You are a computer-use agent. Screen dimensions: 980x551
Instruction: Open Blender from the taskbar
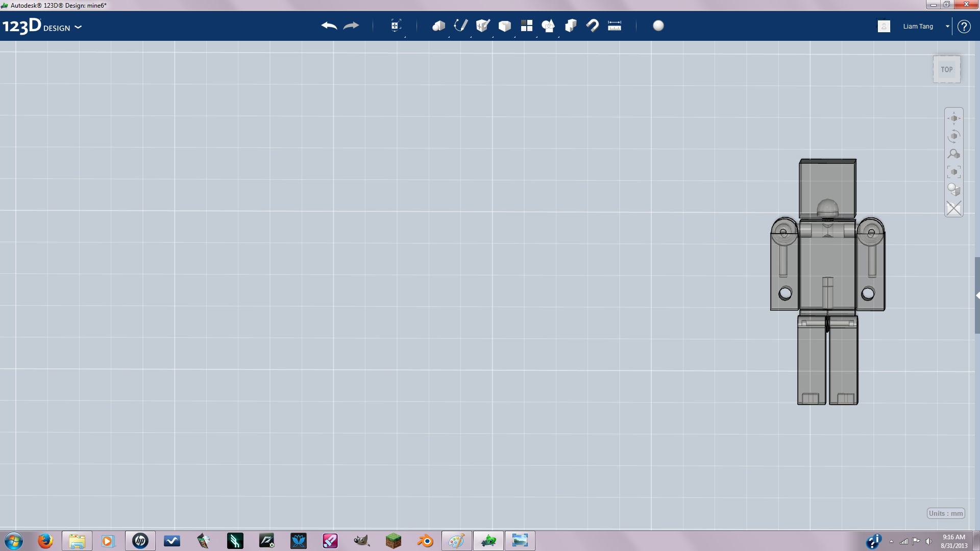coord(425,541)
